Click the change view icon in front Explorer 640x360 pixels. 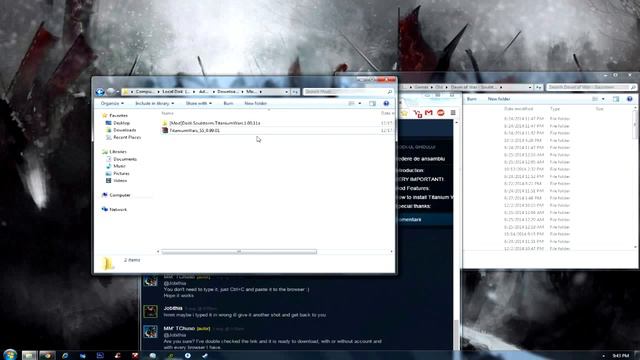click(x=351, y=104)
